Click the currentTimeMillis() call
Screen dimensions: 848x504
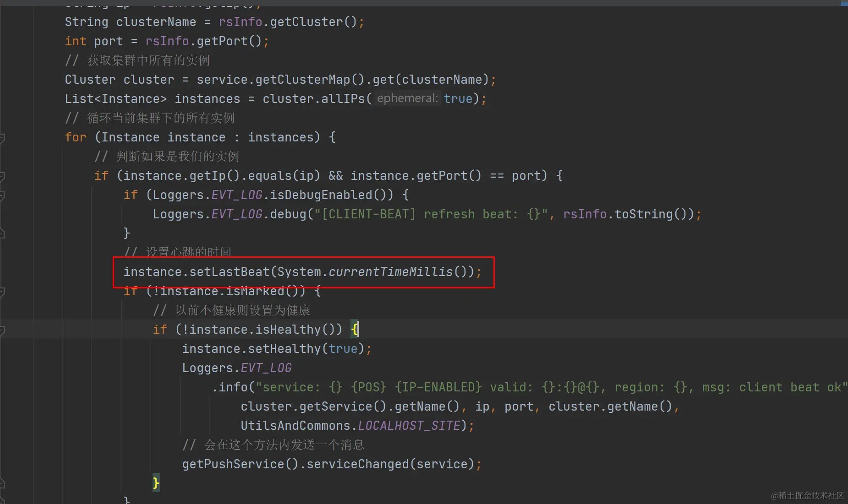point(398,272)
